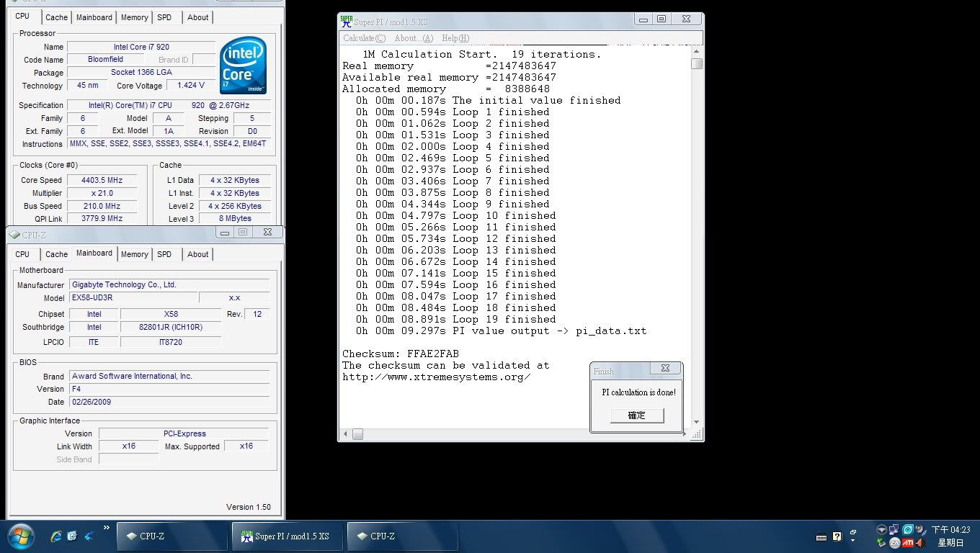This screenshot has width=980, height=553.
Task: Activate Super PI / mod1.5 XS taskbar button
Action: pyautogui.click(x=288, y=536)
